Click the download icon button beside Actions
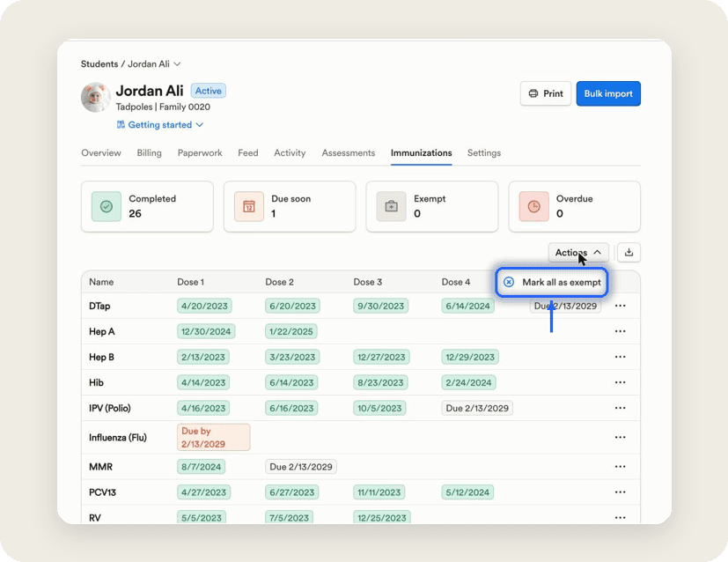The image size is (728, 562). coord(629,252)
